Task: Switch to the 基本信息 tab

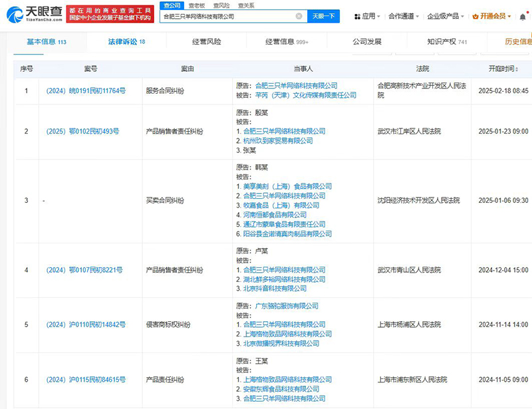Action: coord(47,42)
